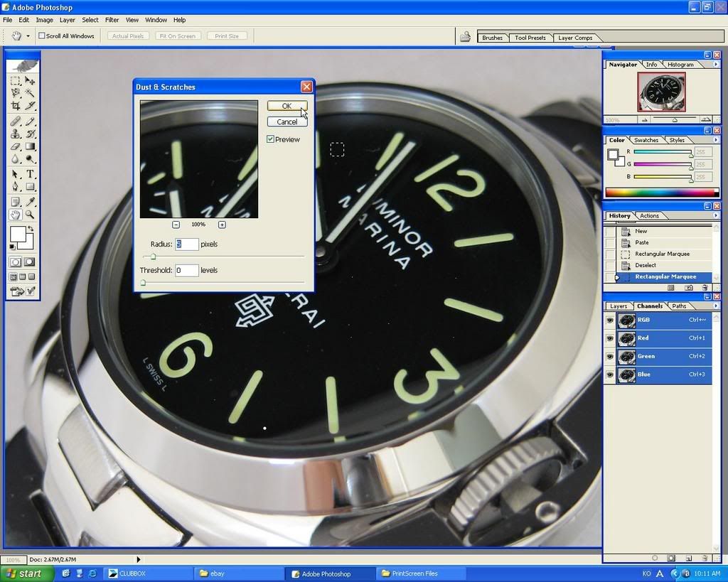The image size is (728, 582).
Task: Confirm Dust & Scratches with OK
Action: (x=287, y=106)
